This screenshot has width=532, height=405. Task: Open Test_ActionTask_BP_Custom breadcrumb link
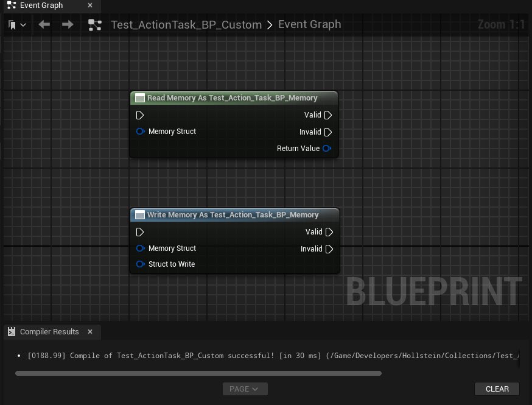point(186,25)
